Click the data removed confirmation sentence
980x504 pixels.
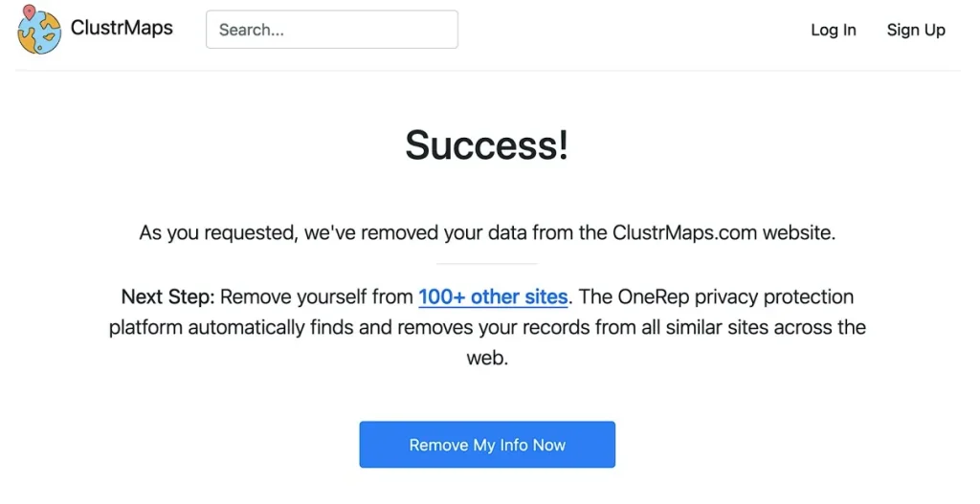click(487, 232)
